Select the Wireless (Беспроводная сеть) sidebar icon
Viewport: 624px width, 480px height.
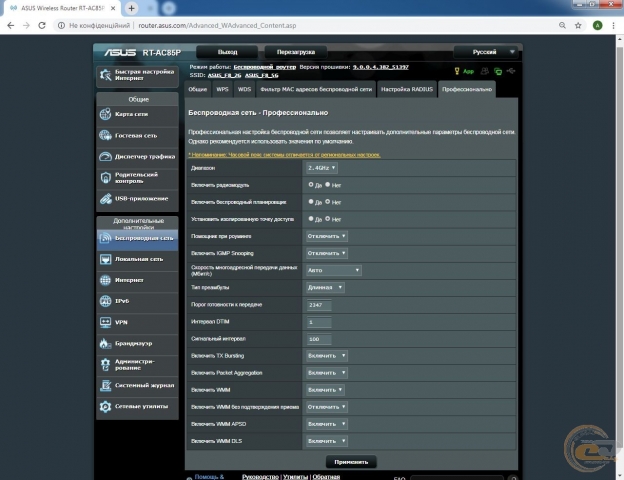tap(105, 238)
